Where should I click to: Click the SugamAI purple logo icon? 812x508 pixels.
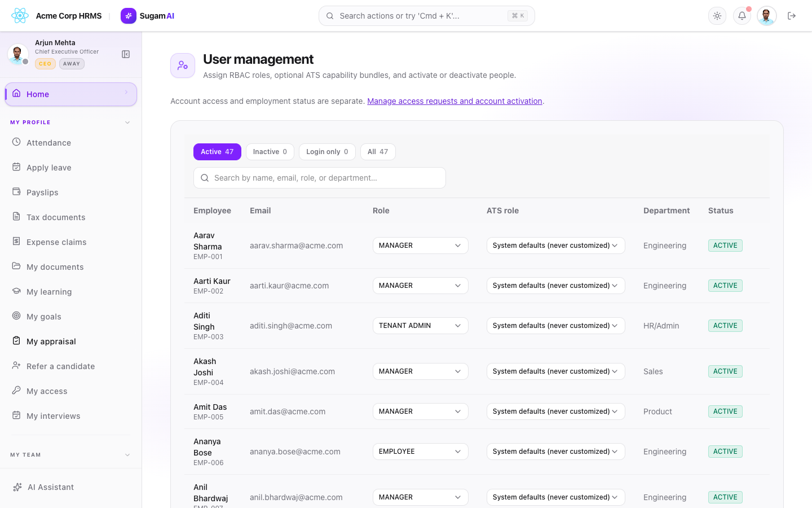click(129, 16)
